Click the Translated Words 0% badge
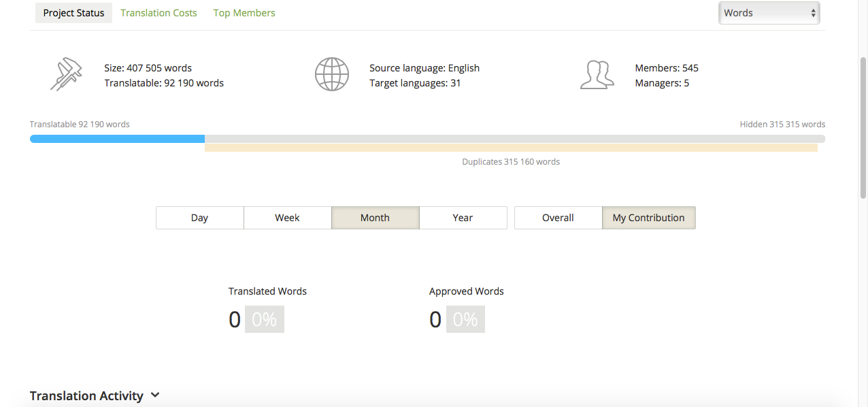868x407 pixels. (264, 319)
